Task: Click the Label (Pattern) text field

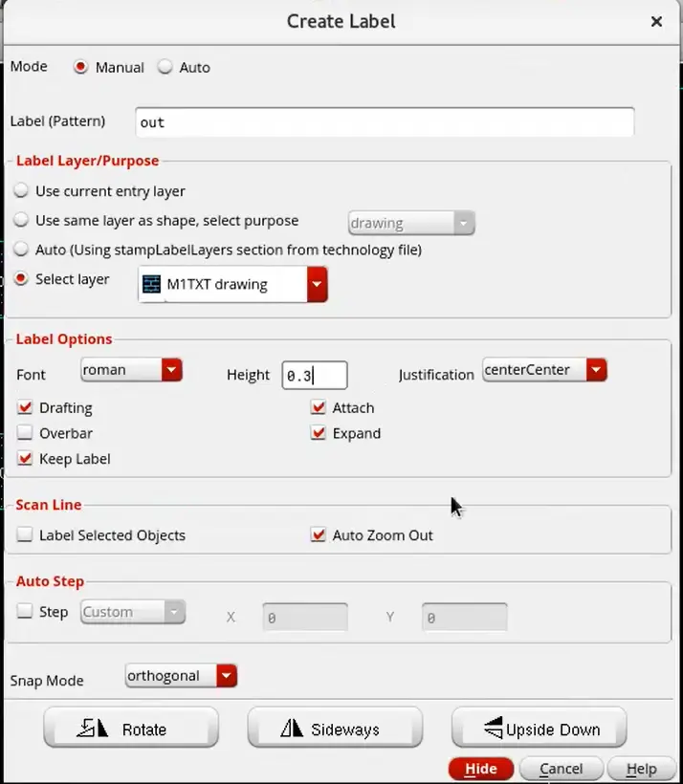Action: (x=385, y=122)
